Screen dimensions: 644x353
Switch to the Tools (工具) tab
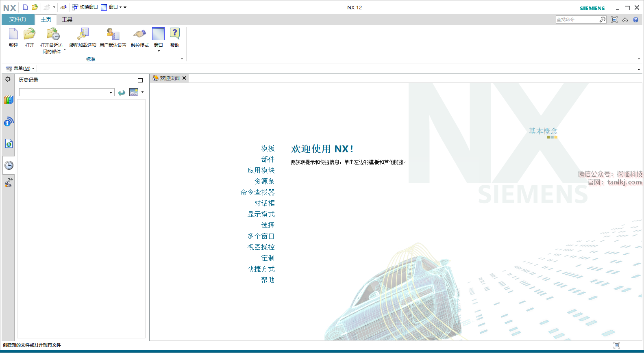coord(67,19)
